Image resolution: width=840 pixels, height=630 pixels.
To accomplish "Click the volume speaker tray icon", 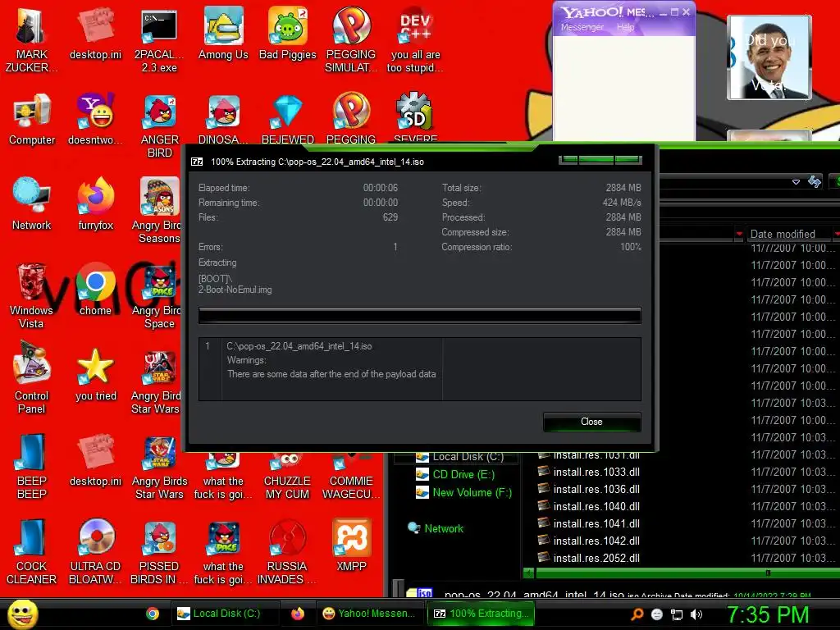I will coord(696,614).
